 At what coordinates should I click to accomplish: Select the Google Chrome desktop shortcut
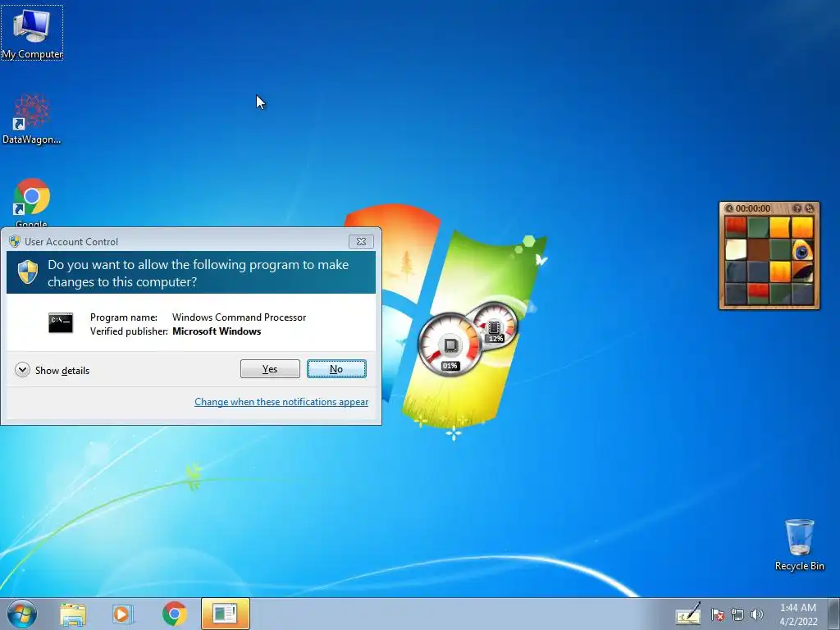point(32,202)
